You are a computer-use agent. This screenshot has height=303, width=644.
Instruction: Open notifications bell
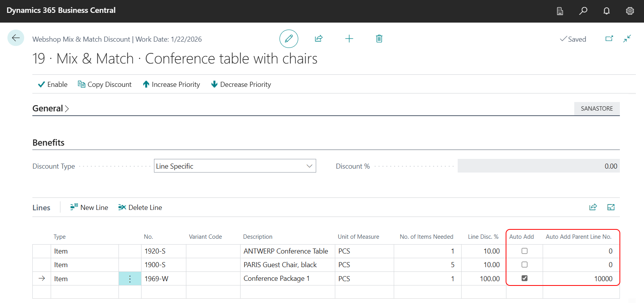pyautogui.click(x=607, y=11)
